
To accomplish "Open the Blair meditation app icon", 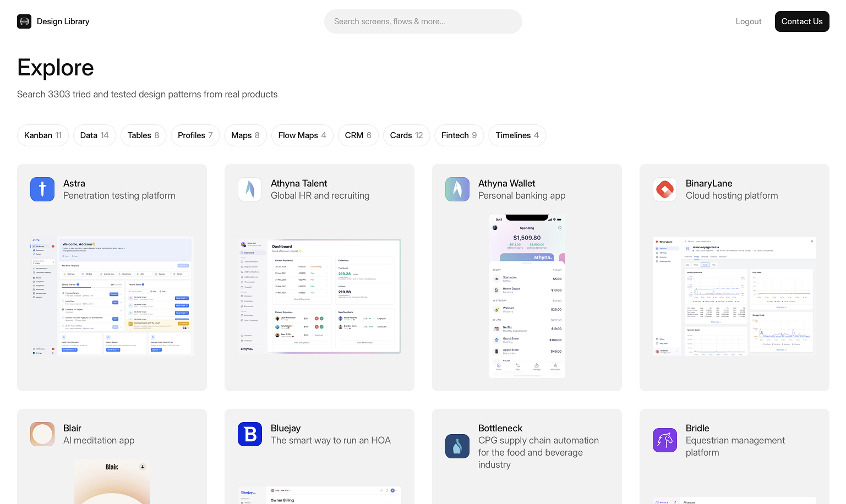I will (42, 434).
